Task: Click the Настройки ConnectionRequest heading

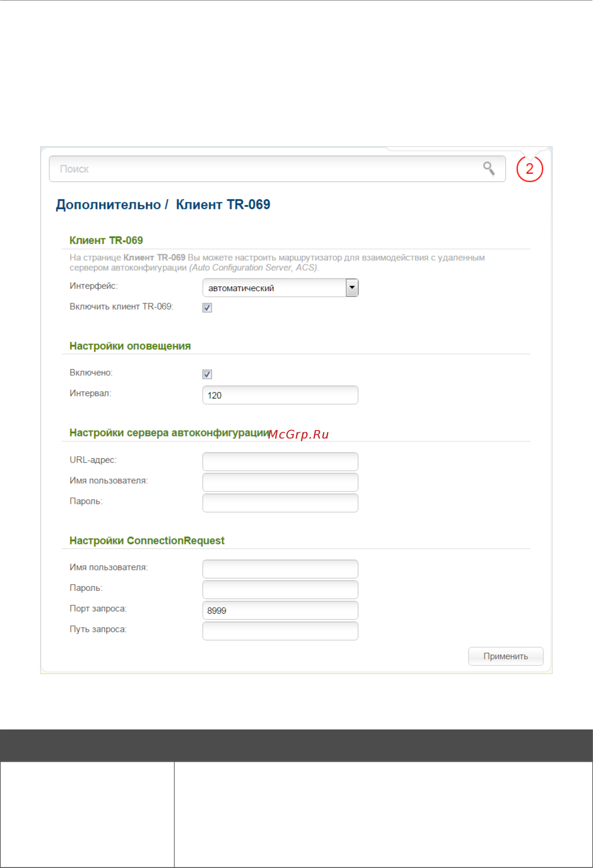Action: [x=147, y=541]
